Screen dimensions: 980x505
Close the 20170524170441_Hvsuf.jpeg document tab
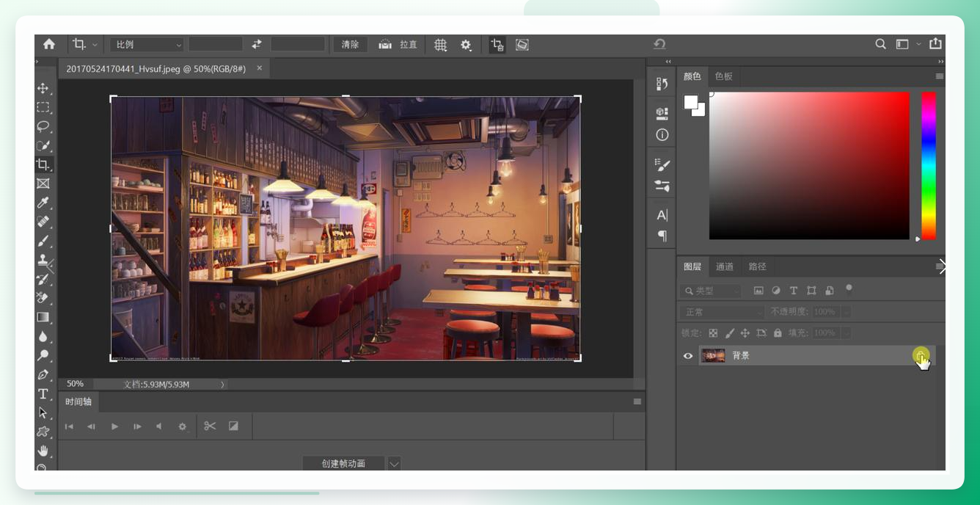pyautogui.click(x=259, y=68)
